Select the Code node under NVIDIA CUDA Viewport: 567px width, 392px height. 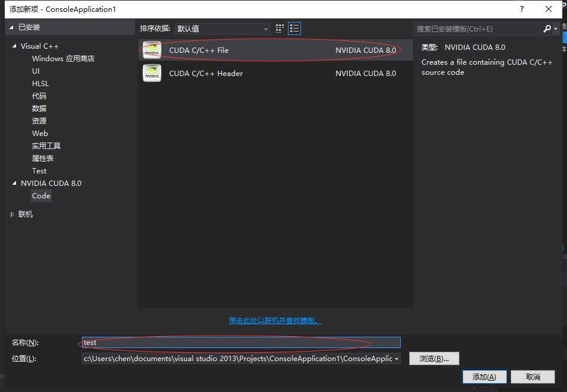point(41,195)
